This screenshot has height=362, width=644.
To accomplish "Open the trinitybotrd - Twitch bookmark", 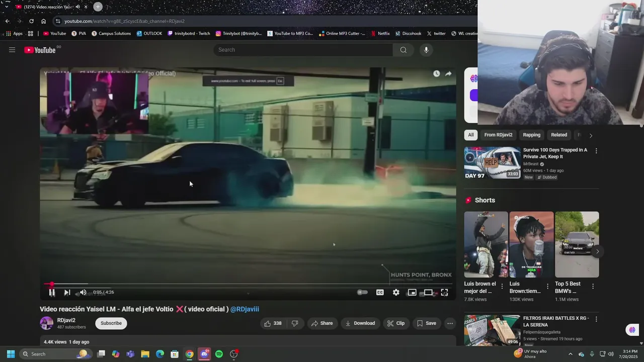I will (189, 34).
